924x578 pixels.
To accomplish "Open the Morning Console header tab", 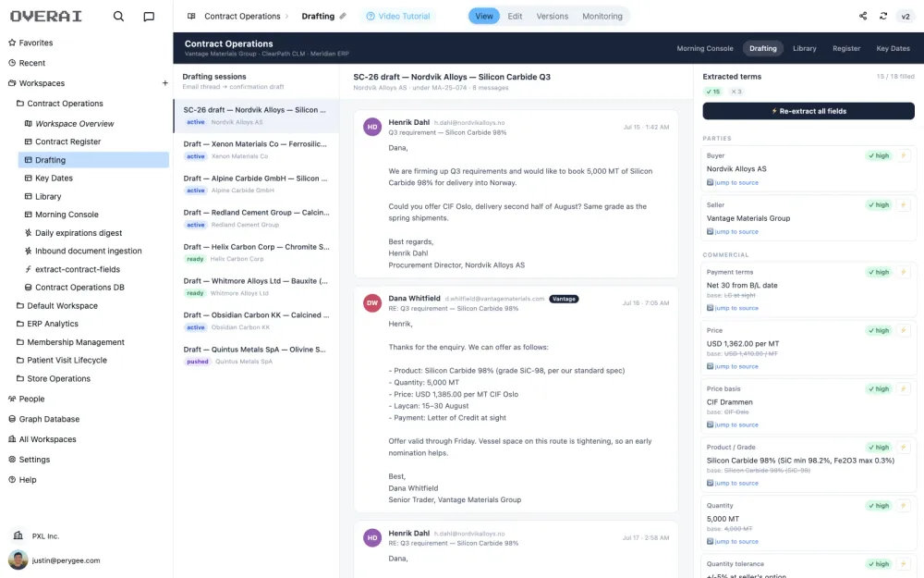I will point(705,48).
